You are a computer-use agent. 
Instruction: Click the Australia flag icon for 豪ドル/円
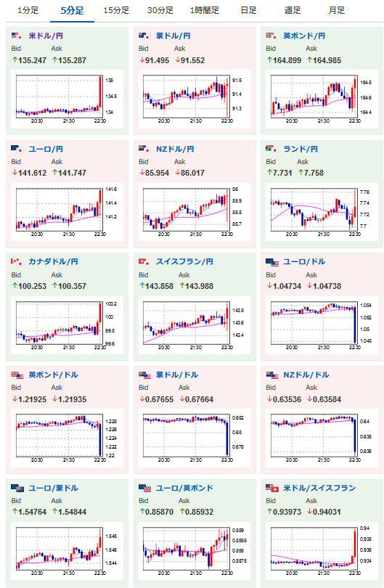click(144, 36)
